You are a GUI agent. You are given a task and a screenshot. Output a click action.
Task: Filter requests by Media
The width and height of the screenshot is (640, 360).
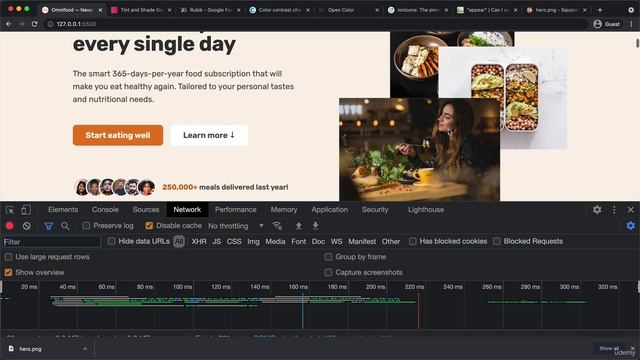coord(275,241)
